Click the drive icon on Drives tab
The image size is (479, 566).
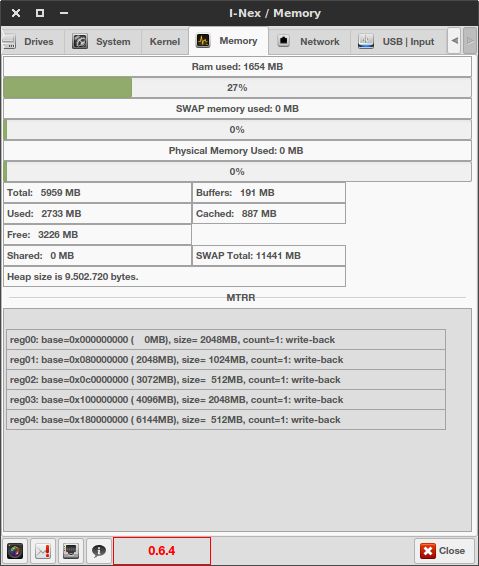coord(9,42)
